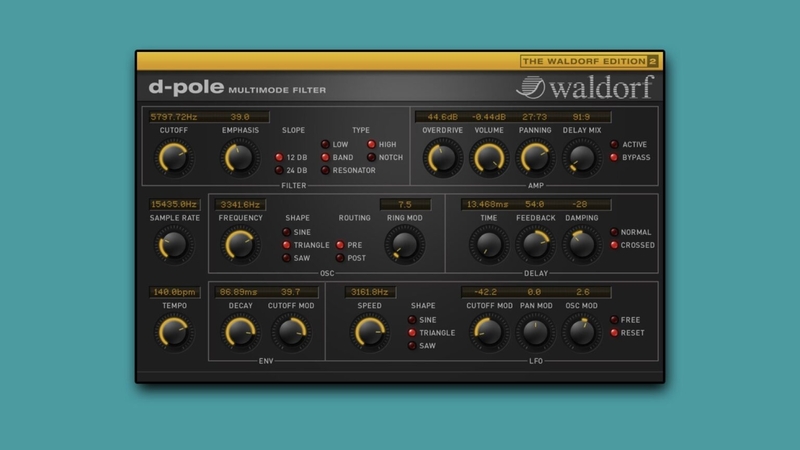
Task: Click the LFO Cutoff Mod knob
Action: click(488, 333)
